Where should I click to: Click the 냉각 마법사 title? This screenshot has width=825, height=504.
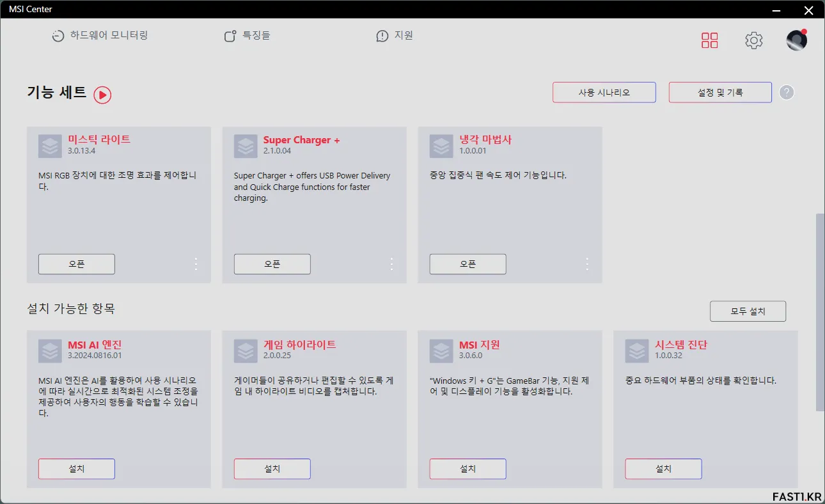[485, 139]
